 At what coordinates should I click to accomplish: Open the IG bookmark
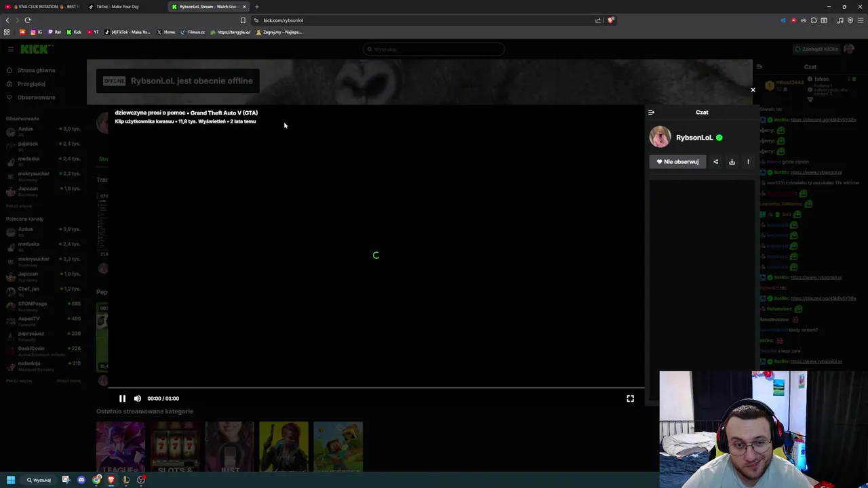(36, 32)
